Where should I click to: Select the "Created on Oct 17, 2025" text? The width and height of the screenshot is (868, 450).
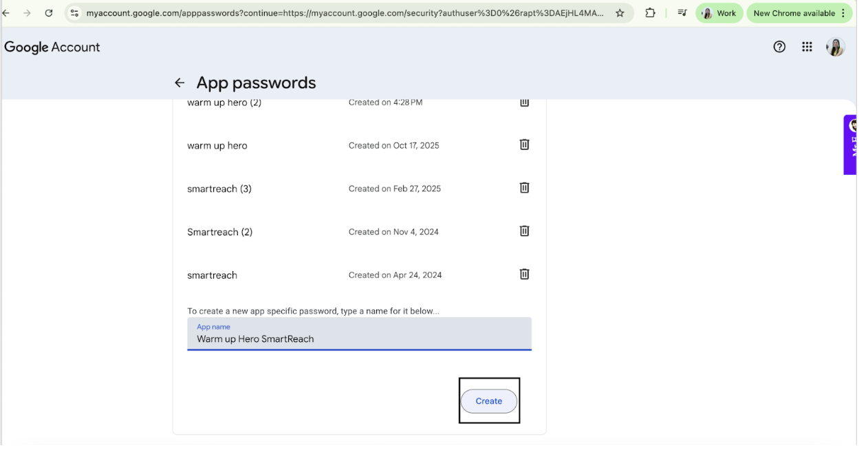click(x=393, y=145)
